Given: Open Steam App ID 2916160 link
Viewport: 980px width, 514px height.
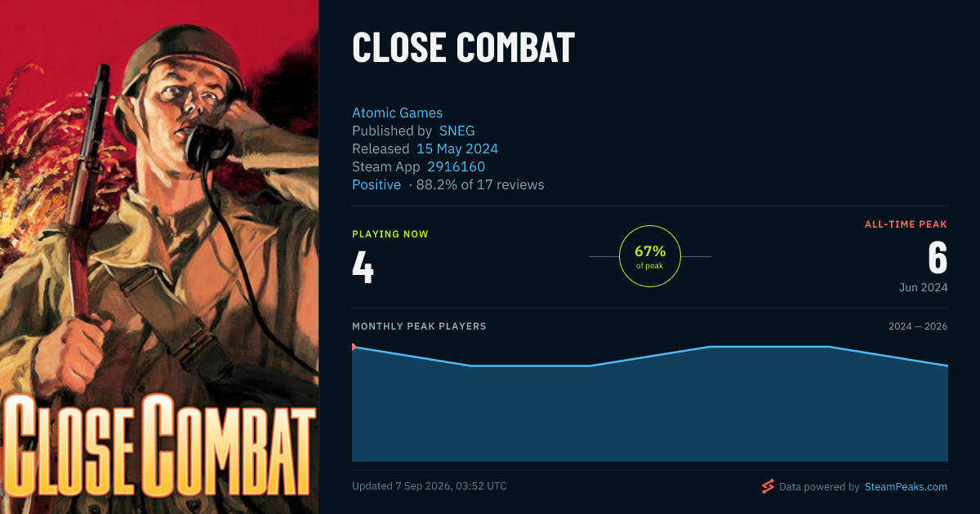Looking at the screenshot, I should point(456,167).
